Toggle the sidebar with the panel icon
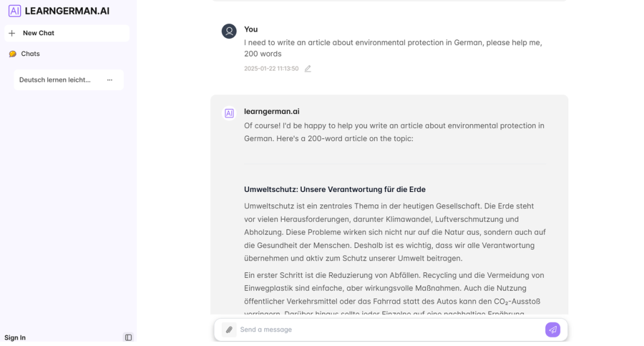Viewport: 644px width, 346px height. [128, 338]
